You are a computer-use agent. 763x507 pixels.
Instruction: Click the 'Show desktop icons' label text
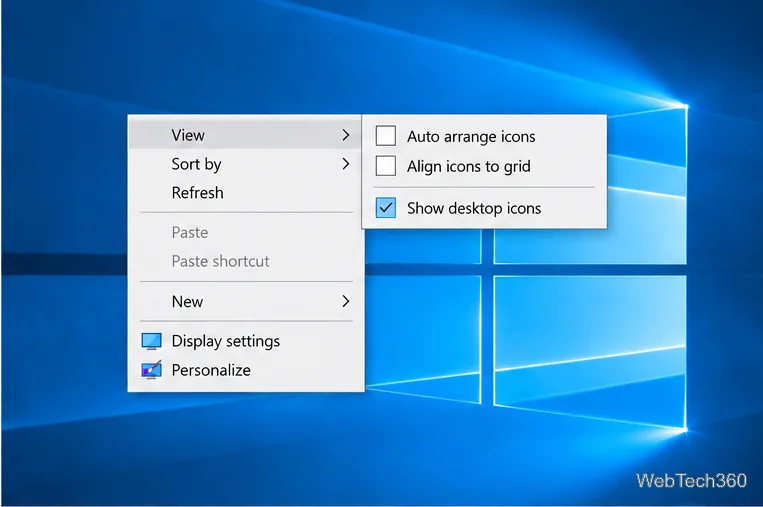(474, 208)
